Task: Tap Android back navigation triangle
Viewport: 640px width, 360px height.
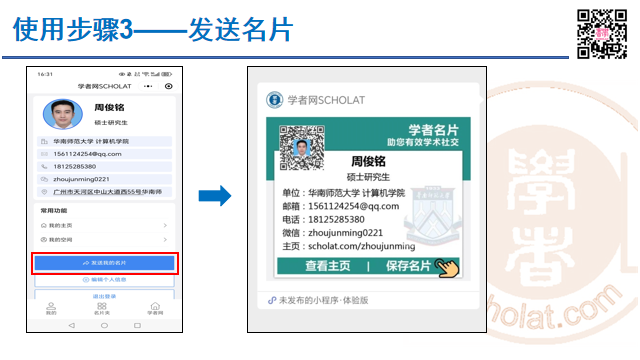Action: click(x=72, y=325)
